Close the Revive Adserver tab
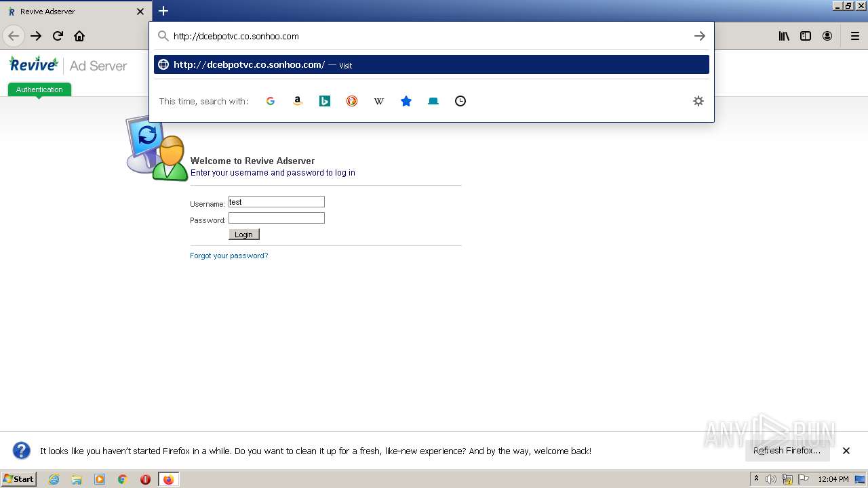The image size is (868, 488). tap(140, 12)
